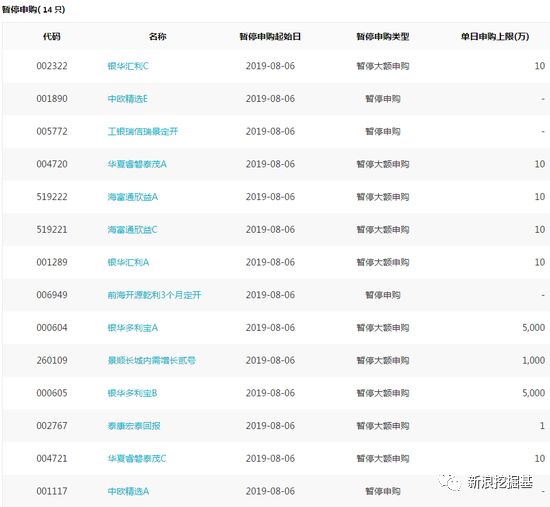550x507 pixels.
Task: Select fund code 004721
Action: [x=52, y=458]
